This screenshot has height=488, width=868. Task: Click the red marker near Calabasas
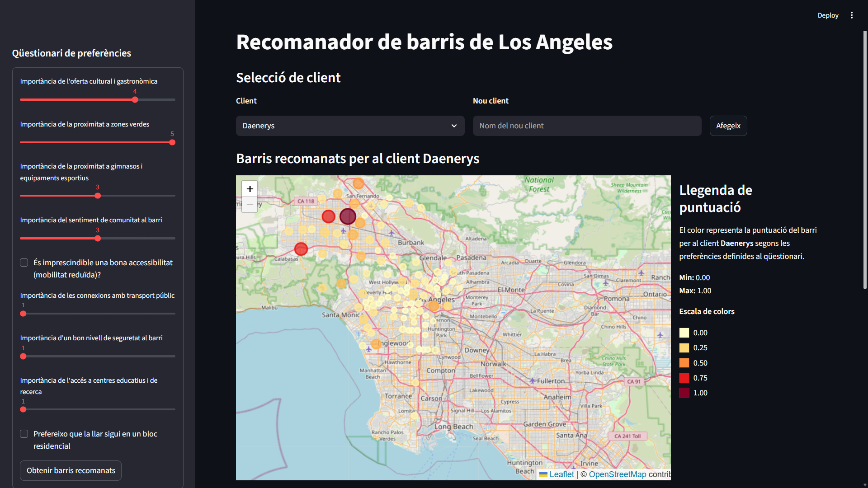pos(301,249)
